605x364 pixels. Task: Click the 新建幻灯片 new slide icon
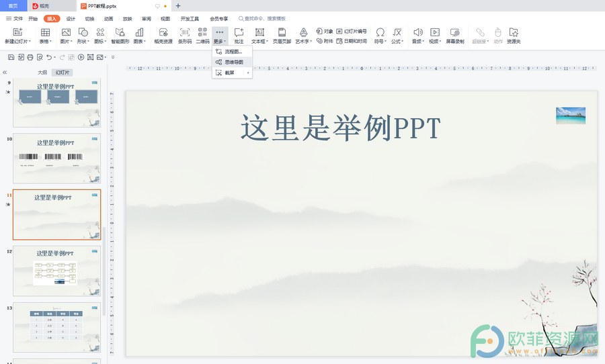point(17,32)
